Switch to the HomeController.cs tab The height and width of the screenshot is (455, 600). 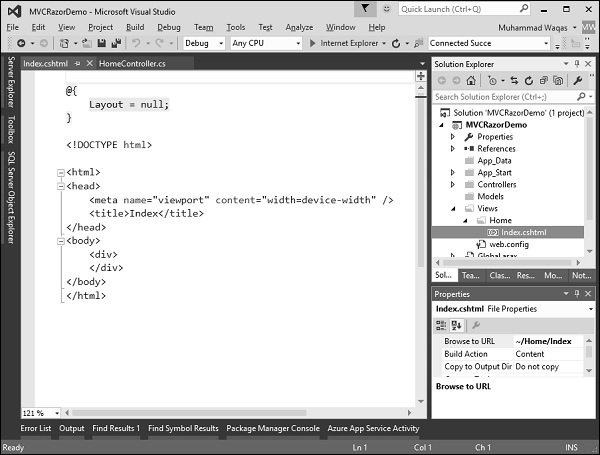(132, 64)
